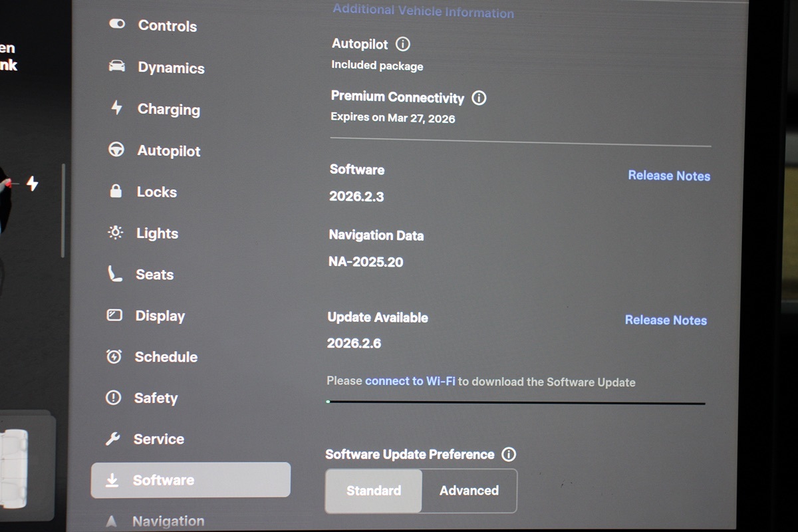The width and height of the screenshot is (798, 532).
Task: Click the Locks padlock icon
Action: click(x=116, y=192)
